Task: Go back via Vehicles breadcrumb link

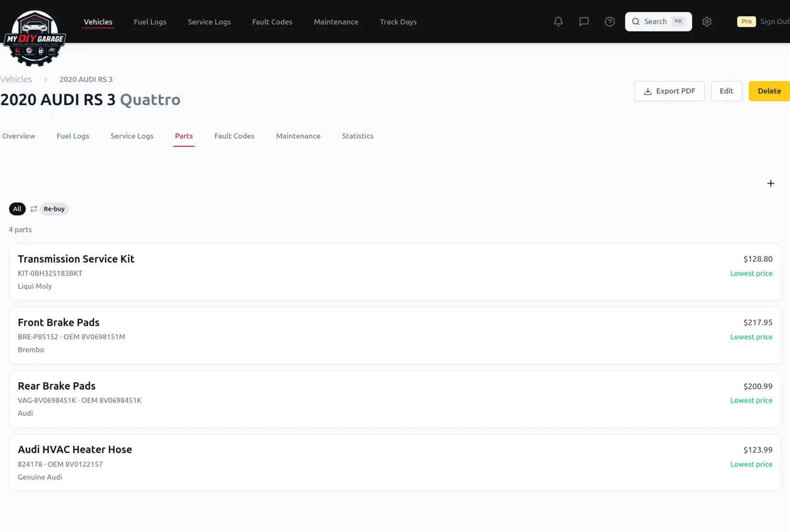Action: (16, 79)
